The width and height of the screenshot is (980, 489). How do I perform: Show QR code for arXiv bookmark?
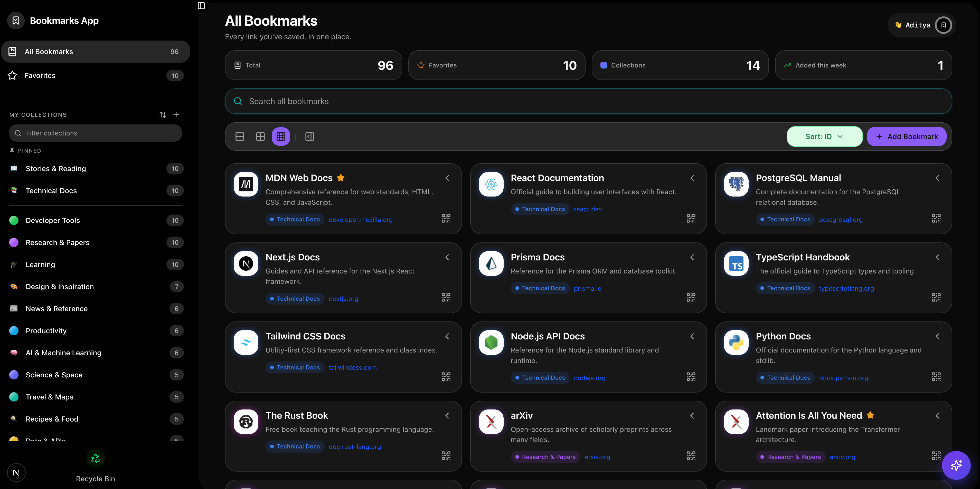691,456
